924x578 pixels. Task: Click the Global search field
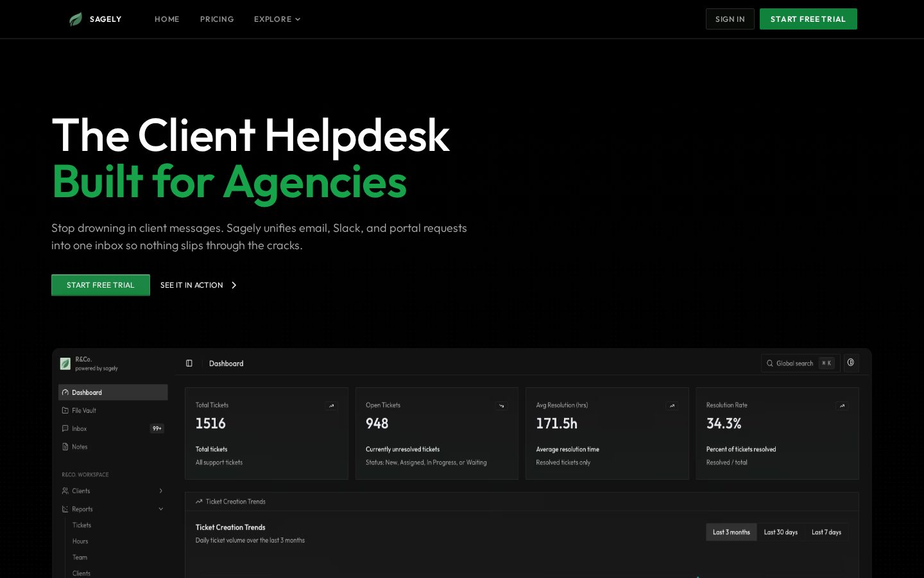pos(800,363)
